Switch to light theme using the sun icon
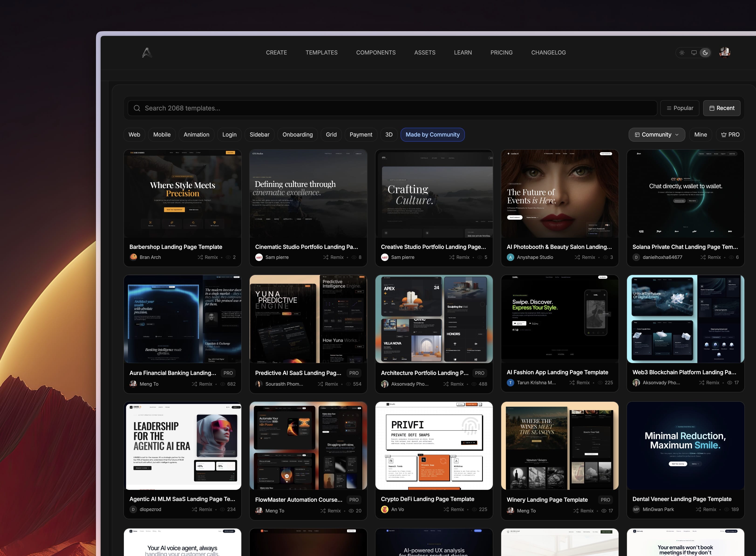Viewport: 756px width, 556px height. 682,52
